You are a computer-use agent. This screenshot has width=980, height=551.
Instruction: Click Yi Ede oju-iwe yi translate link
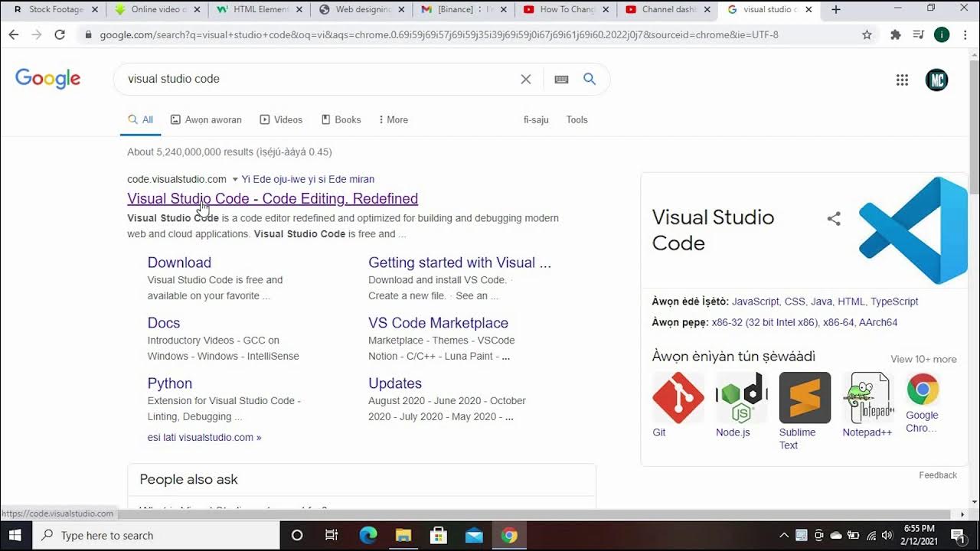pos(308,179)
